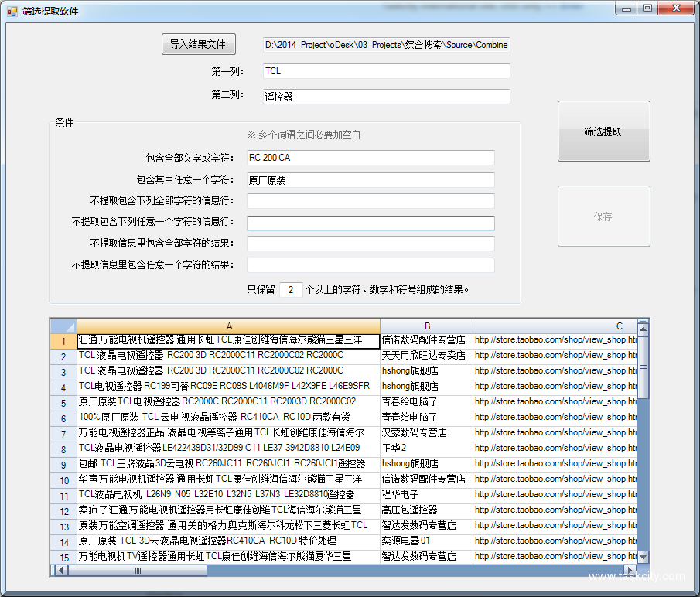700x597 pixels.
Task: Click the app icon in title bar
Action: pyautogui.click(x=12, y=12)
